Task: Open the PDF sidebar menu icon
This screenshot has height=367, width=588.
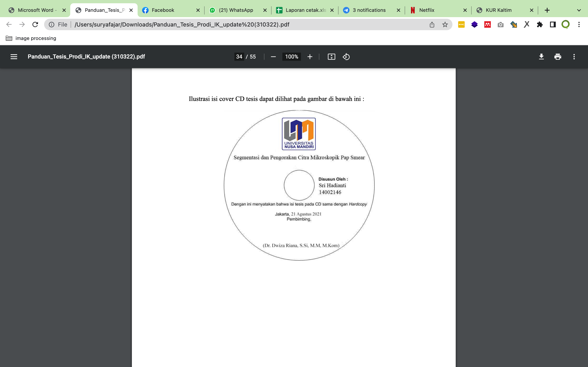Action: tap(14, 56)
